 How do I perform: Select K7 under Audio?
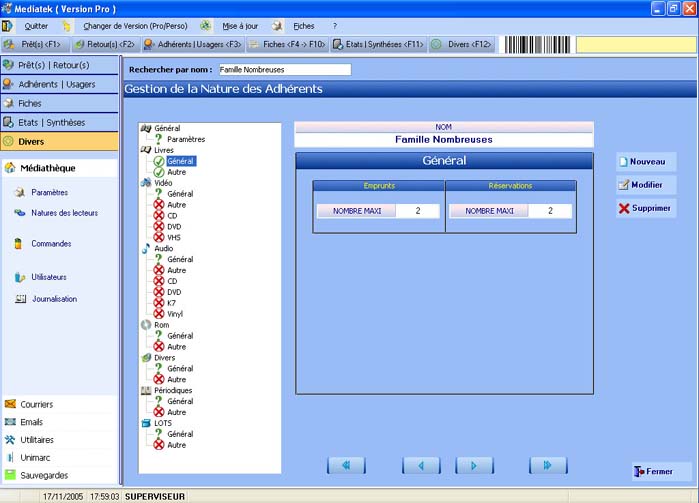[171, 303]
